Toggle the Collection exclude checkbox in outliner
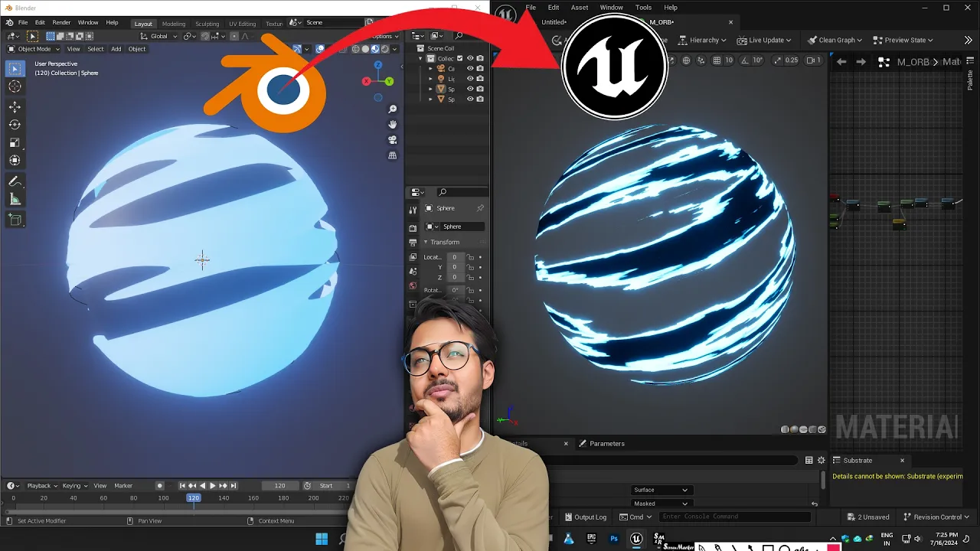 coord(460,58)
